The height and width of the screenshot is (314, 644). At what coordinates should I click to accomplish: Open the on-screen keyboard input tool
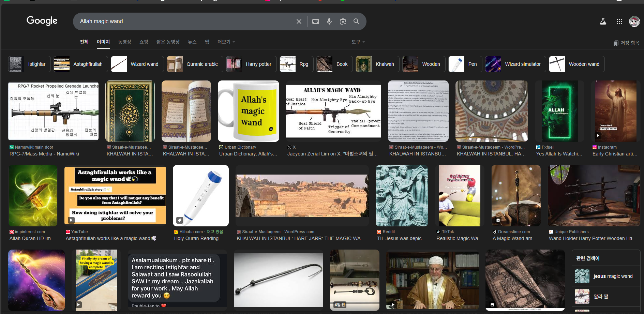coord(316,21)
